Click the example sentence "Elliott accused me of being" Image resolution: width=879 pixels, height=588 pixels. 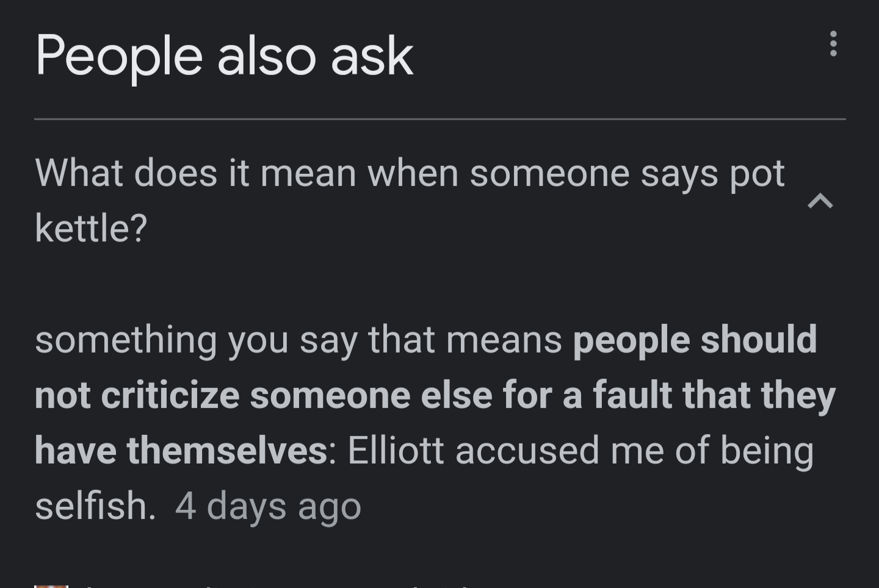[x=580, y=451]
